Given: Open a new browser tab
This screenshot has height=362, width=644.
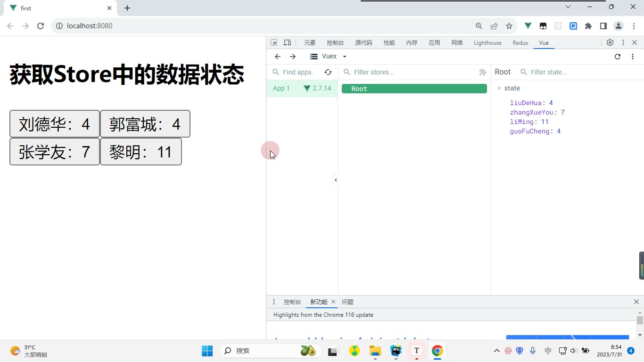Looking at the screenshot, I should pyautogui.click(x=127, y=8).
